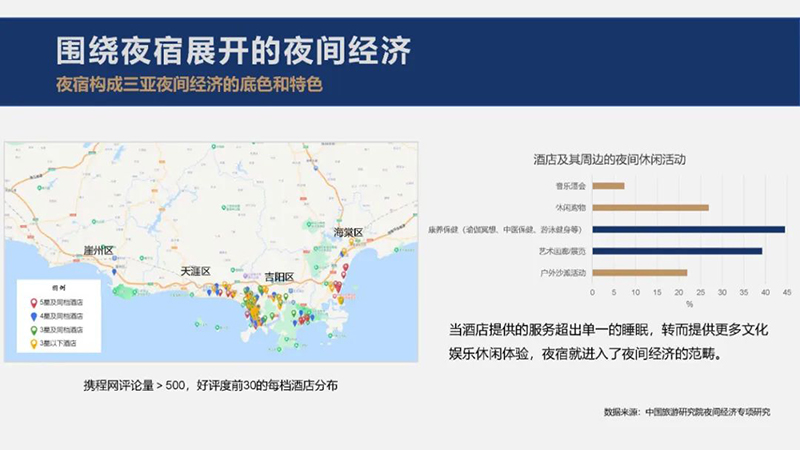Screen dimensions: 800x450
Task: Select the 音乐酒会 bar in chart
Action: point(608,185)
